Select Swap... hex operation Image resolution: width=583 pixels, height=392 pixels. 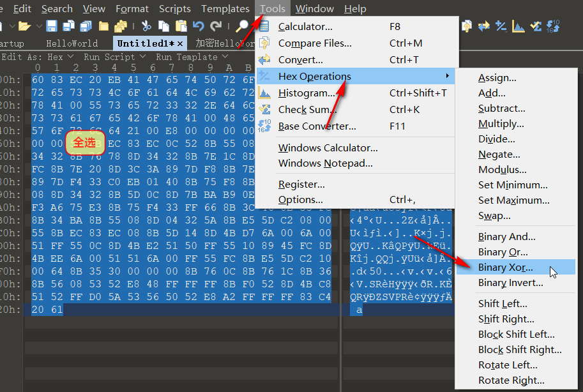(516, 216)
